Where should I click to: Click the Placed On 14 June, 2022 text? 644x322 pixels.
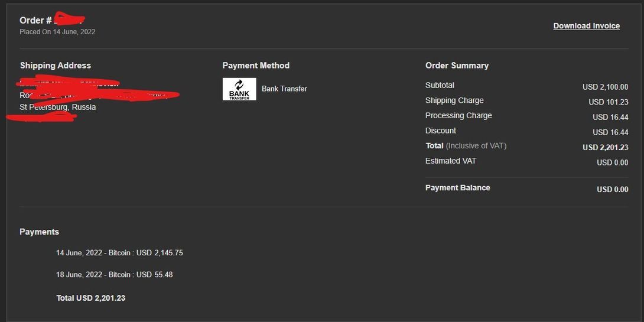(x=57, y=32)
